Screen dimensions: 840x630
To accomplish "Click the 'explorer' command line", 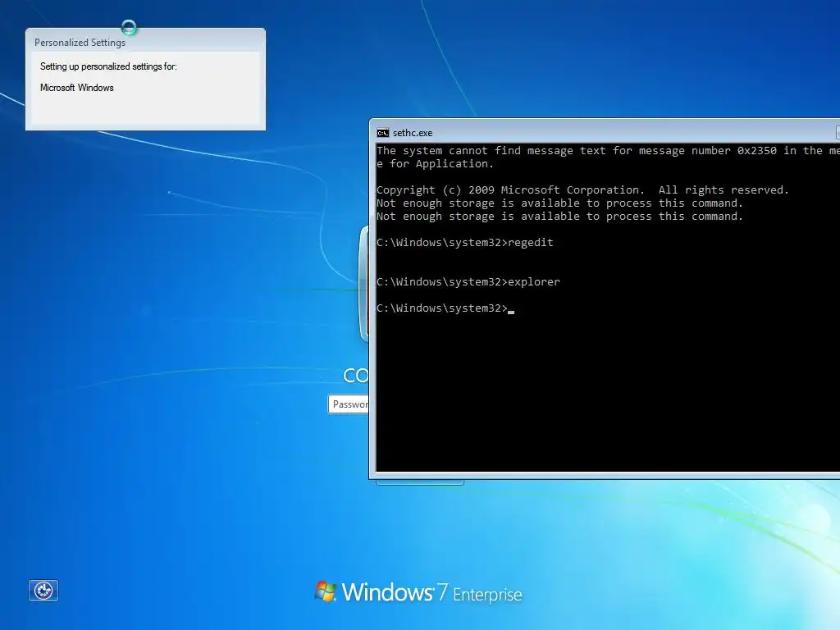I will (x=468, y=282).
